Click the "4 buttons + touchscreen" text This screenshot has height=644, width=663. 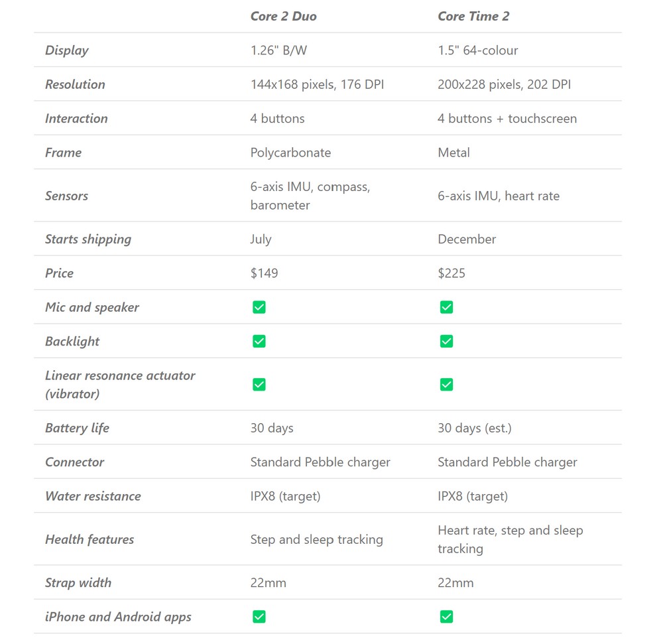click(x=507, y=119)
